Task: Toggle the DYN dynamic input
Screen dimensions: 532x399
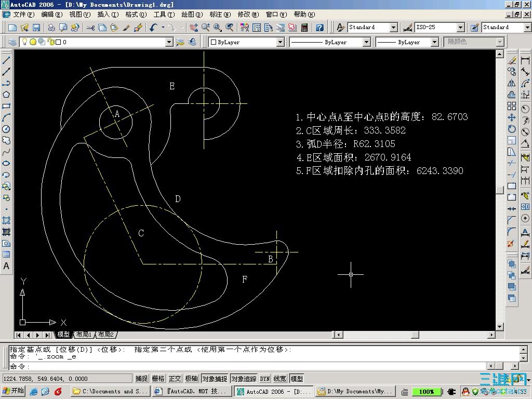Action: coord(265,379)
